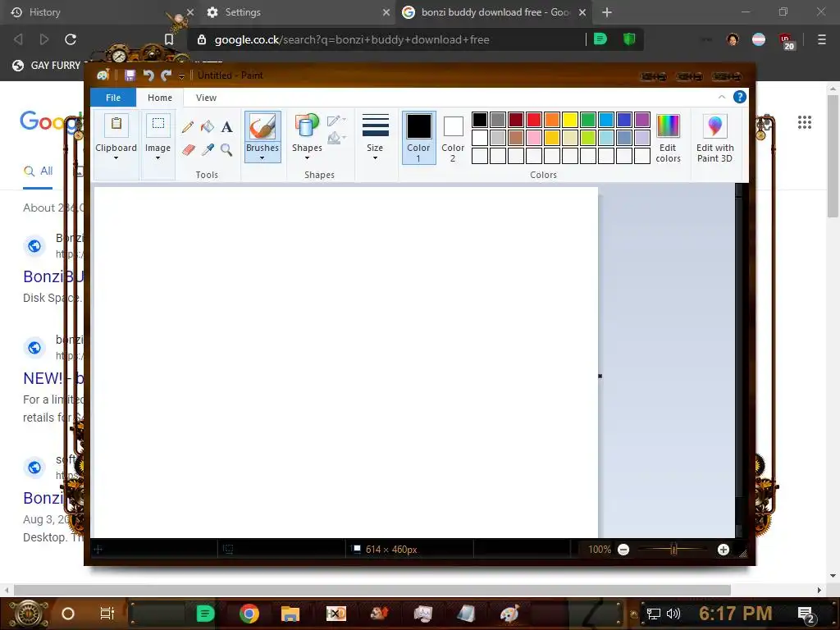Screen dimensions: 840x630
Task: Open File Explorer from the taskbar
Action: point(290,614)
